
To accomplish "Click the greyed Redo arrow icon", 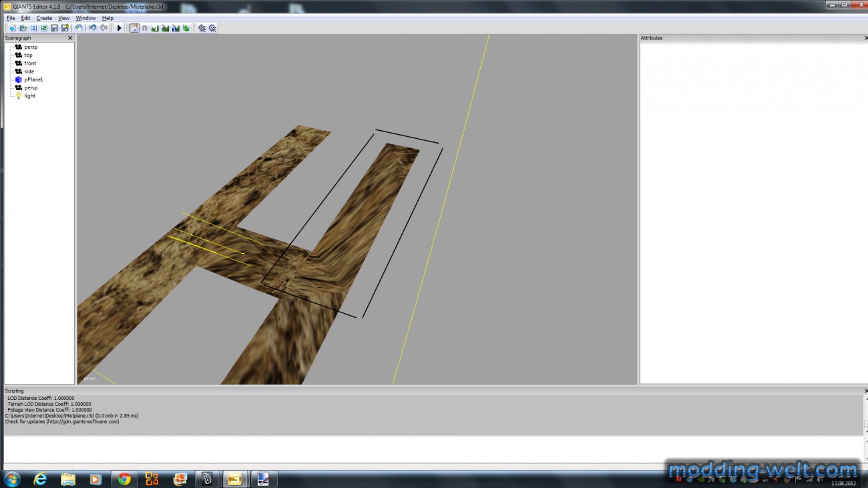I will coord(103,28).
